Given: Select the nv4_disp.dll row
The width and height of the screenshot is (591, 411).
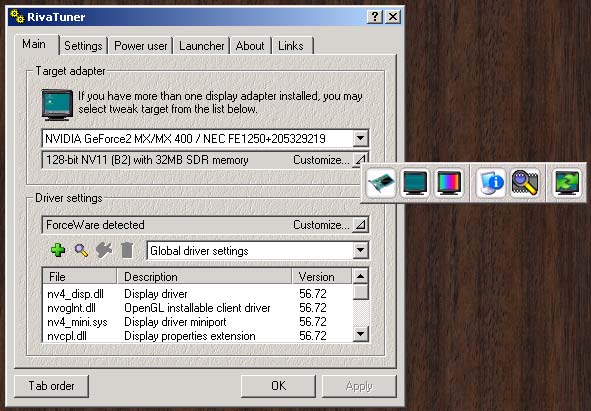Looking at the screenshot, I should (x=198, y=294).
